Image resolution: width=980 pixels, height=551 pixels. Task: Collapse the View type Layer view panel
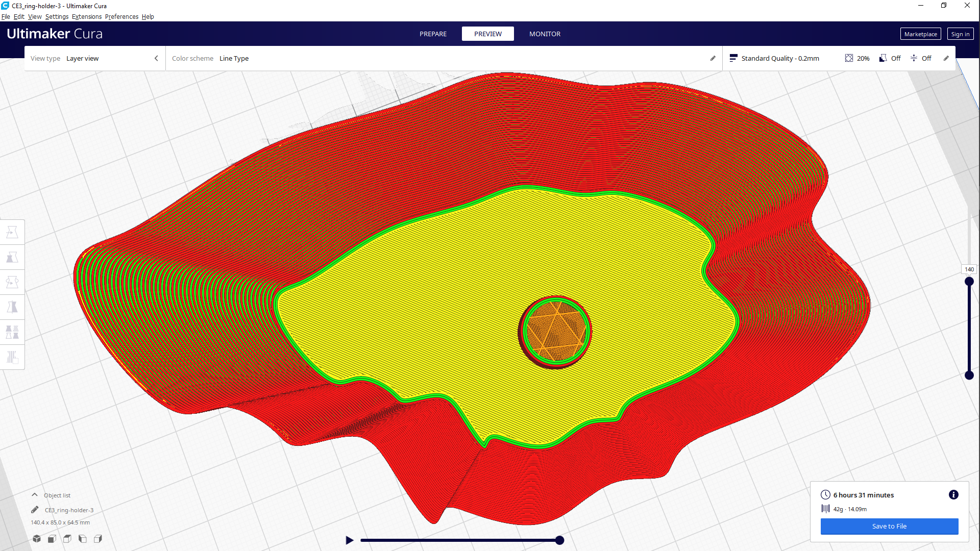156,58
